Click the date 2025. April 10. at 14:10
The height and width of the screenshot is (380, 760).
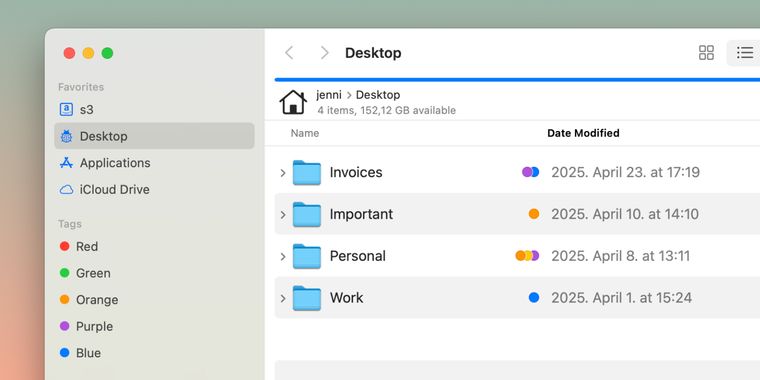[625, 214]
